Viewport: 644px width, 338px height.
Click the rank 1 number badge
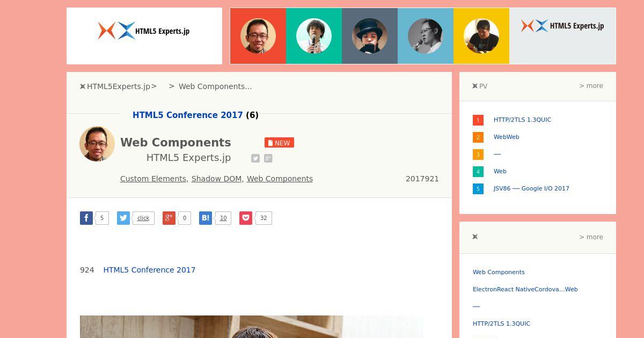pyautogui.click(x=478, y=120)
